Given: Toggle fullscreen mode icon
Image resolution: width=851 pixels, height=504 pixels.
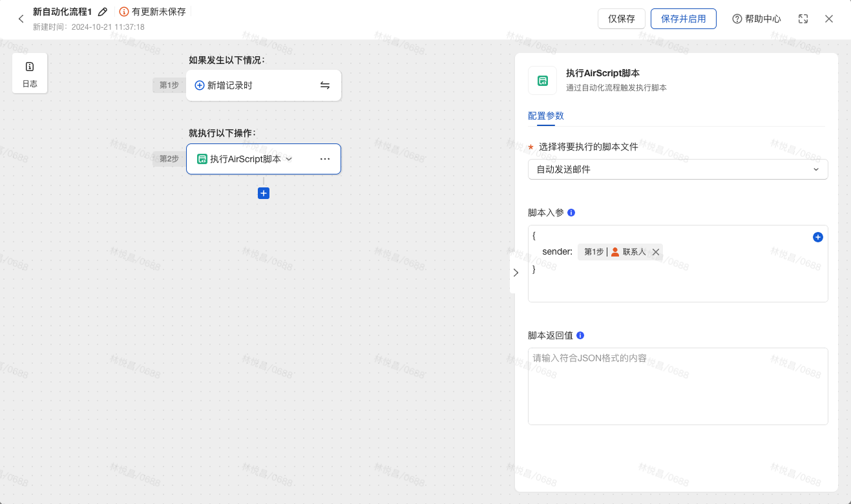Looking at the screenshot, I should (803, 19).
